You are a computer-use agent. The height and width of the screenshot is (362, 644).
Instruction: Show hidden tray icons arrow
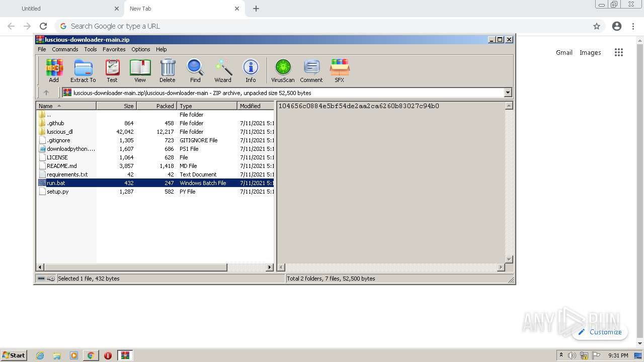[561, 355]
